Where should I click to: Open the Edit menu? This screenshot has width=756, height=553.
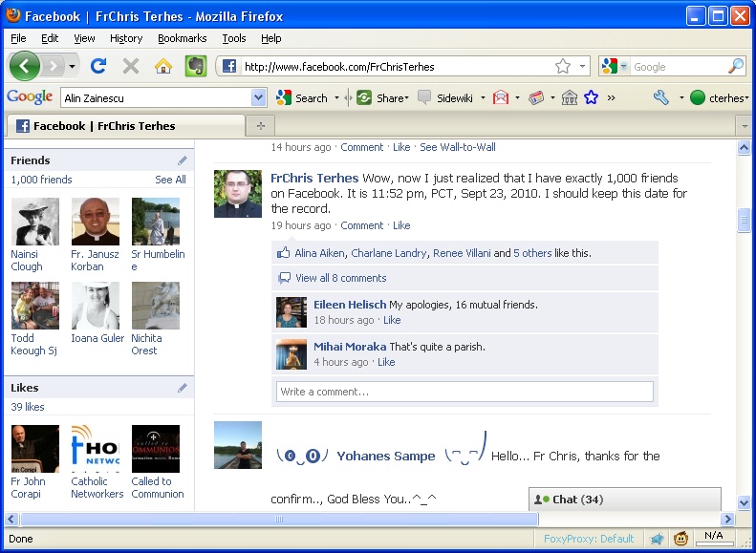tap(50, 38)
